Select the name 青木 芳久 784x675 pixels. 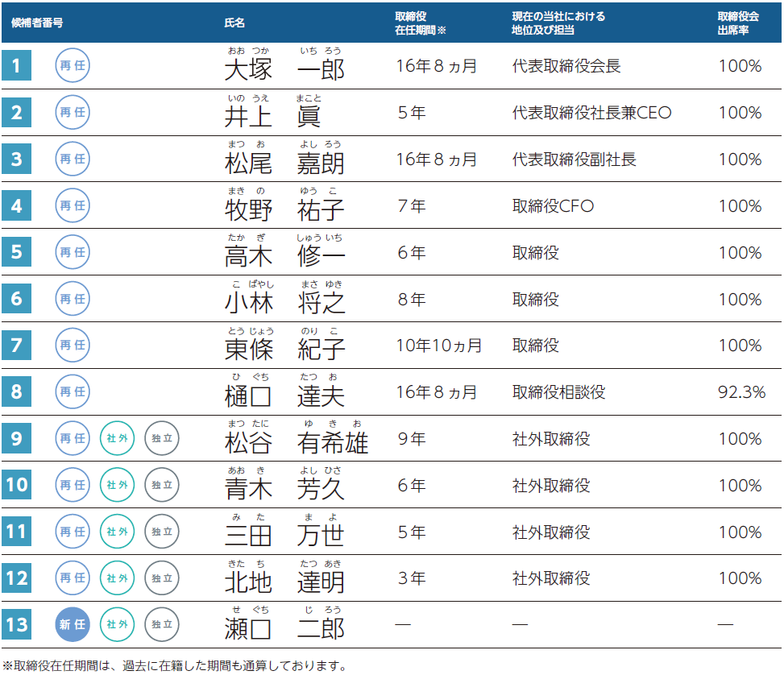[284, 488]
